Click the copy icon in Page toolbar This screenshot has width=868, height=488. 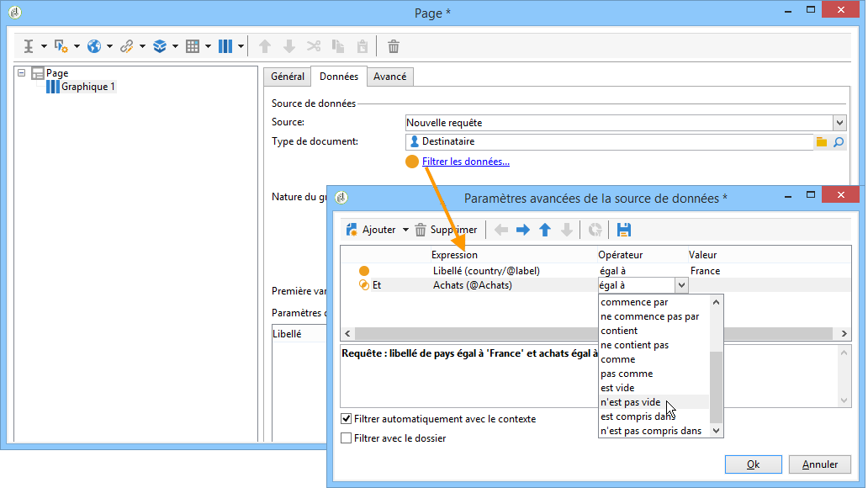pos(337,46)
